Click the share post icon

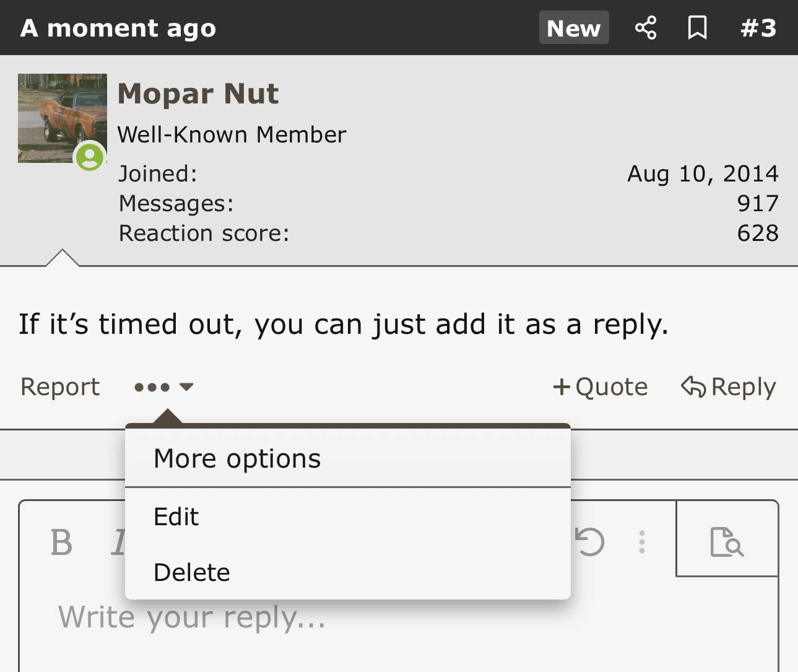pyautogui.click(x=646, y=28)
